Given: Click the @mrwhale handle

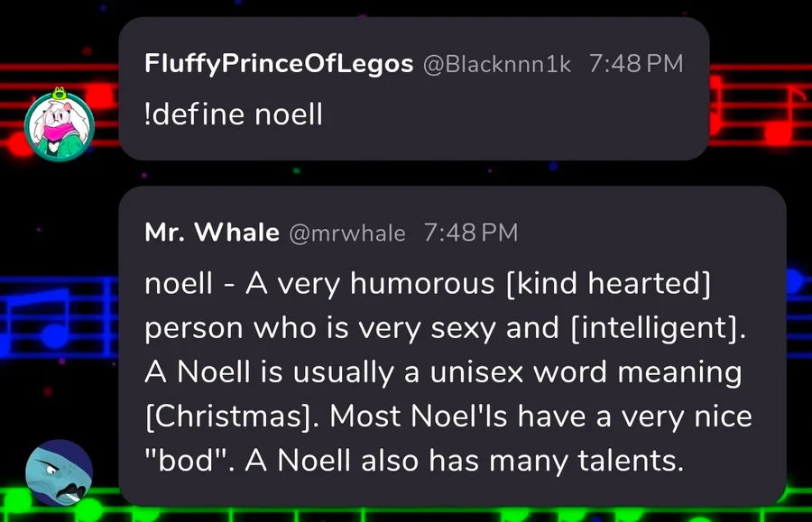Looking at the screenshot, I should coord(346,234).
